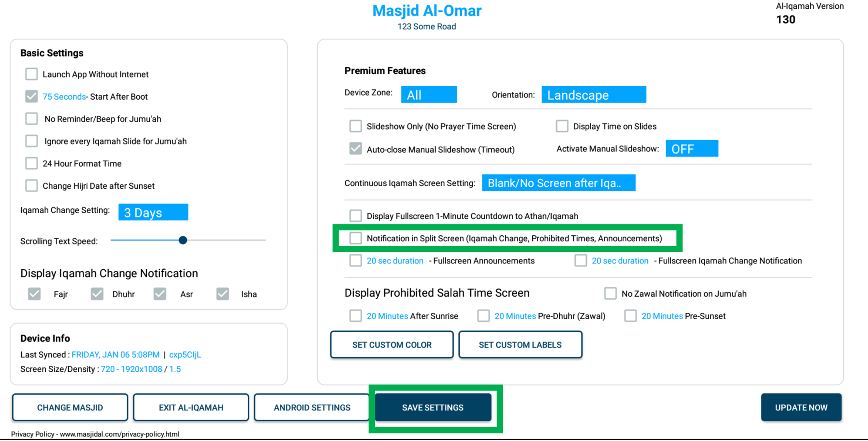Click the Privacy Policy URL text
The width and height of the screenshot is (868, 441).
119,434
